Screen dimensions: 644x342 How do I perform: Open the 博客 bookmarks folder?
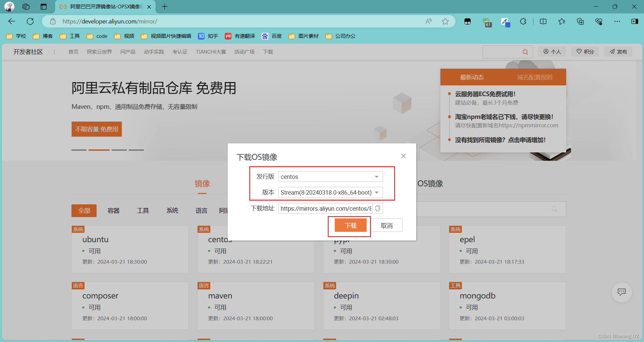[x=43, y=36]
